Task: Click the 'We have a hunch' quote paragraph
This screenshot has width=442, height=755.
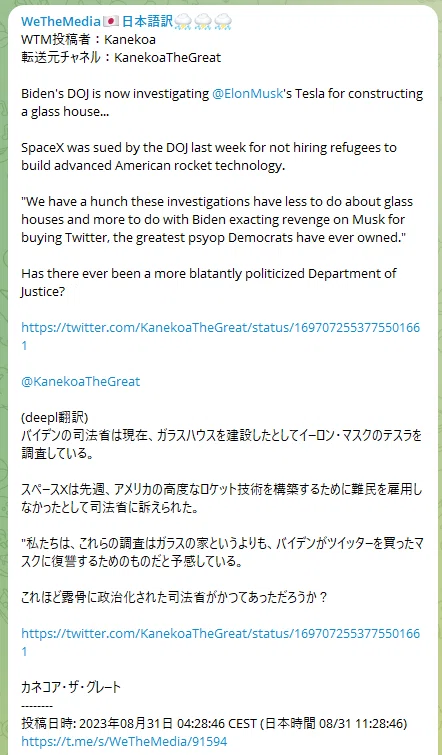Action: coord(217,220)
